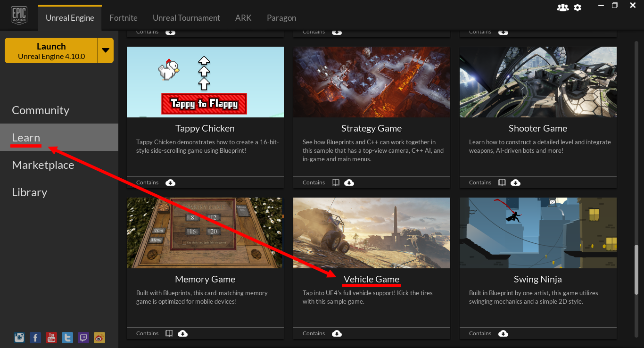Click the Memory Game download cloud icon
644x348 pixels.
[x=182, y=333]
